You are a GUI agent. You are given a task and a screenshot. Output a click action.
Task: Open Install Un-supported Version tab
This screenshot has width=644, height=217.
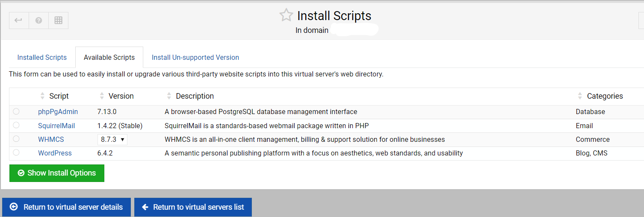(195, 57)
